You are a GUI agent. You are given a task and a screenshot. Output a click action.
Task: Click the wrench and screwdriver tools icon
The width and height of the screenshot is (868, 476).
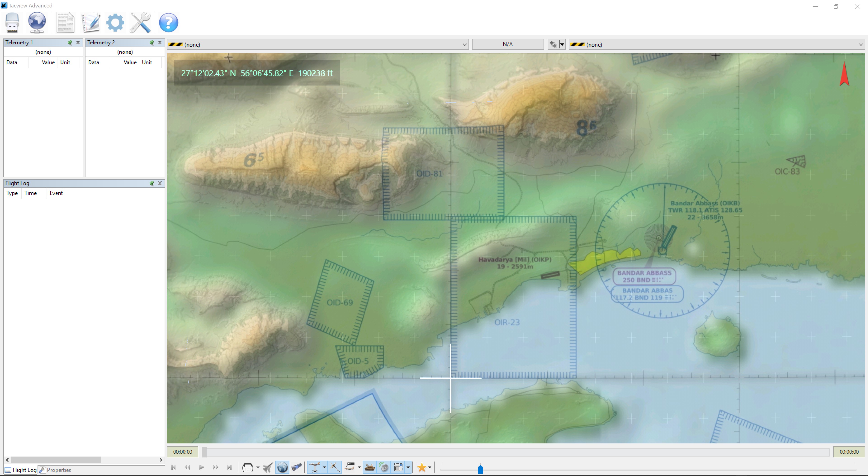pos(140,22)
